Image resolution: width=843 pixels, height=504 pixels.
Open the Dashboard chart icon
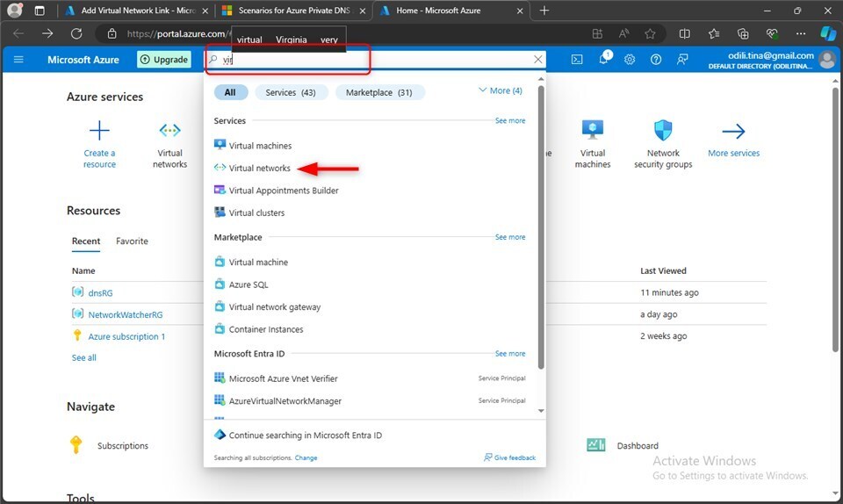[595, 445]
